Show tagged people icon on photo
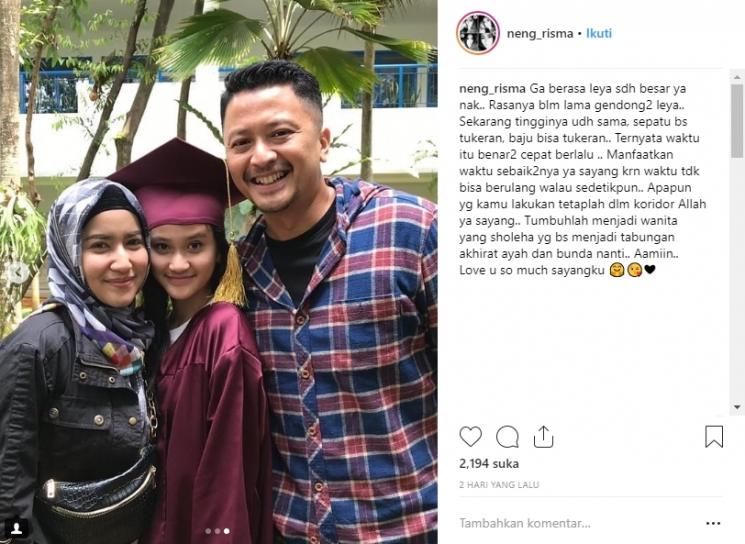The width and height of the screenshot is (745, 544). pos(17,528)
